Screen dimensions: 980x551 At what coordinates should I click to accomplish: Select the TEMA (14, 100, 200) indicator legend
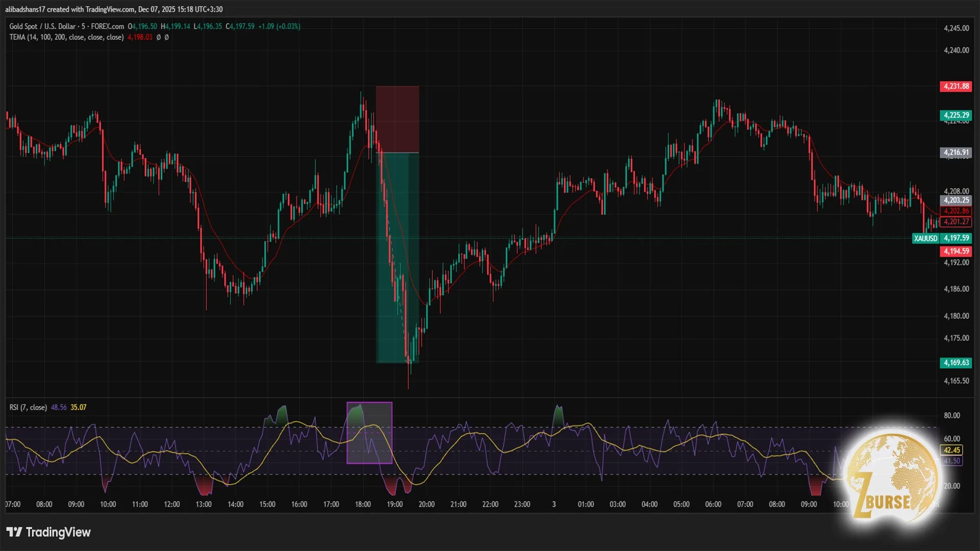(x=66, y=37)
